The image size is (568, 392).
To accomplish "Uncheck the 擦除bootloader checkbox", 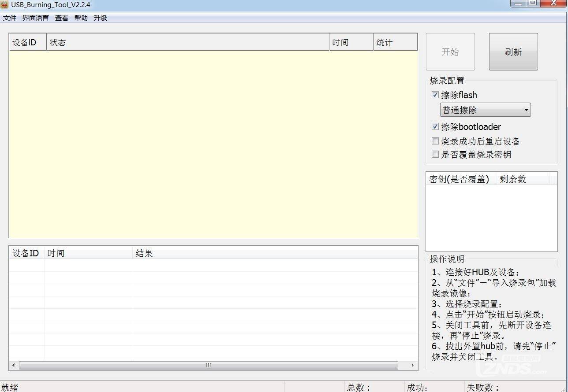I will 435,127.
